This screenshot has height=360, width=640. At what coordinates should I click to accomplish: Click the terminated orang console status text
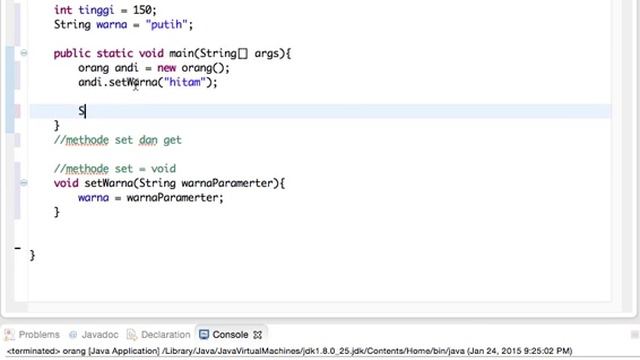pyautogui.click(x=289, y=351)
